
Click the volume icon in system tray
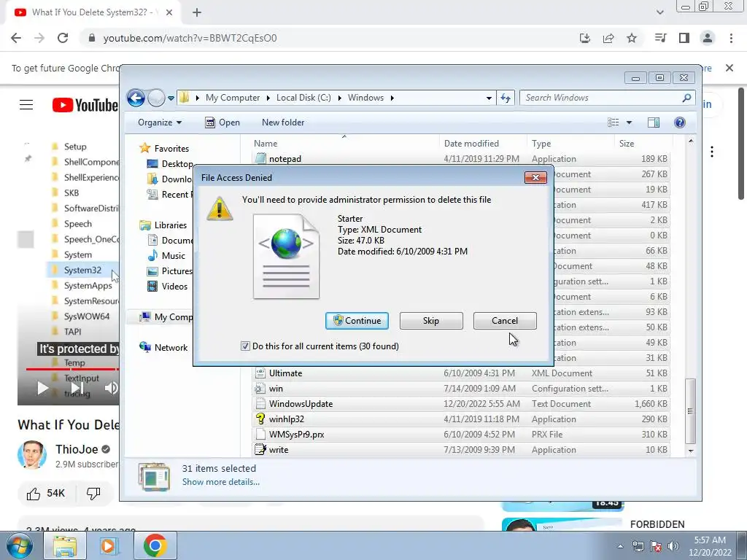click(x=673, y=546)
